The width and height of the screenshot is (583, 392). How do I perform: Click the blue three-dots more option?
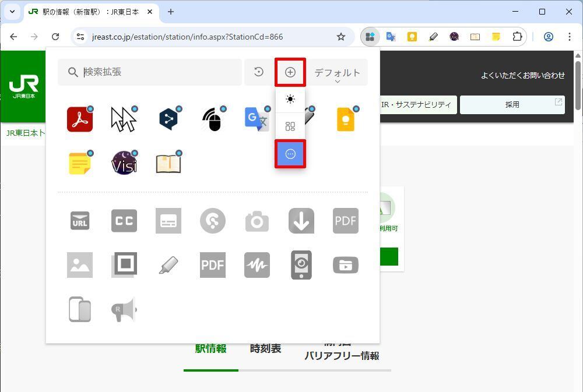coord(290,154)
